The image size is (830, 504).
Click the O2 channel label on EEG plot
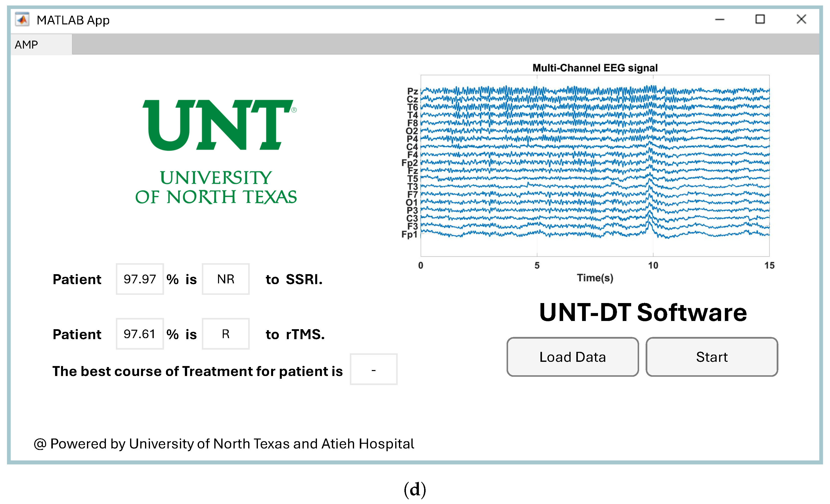click(412, 131)
